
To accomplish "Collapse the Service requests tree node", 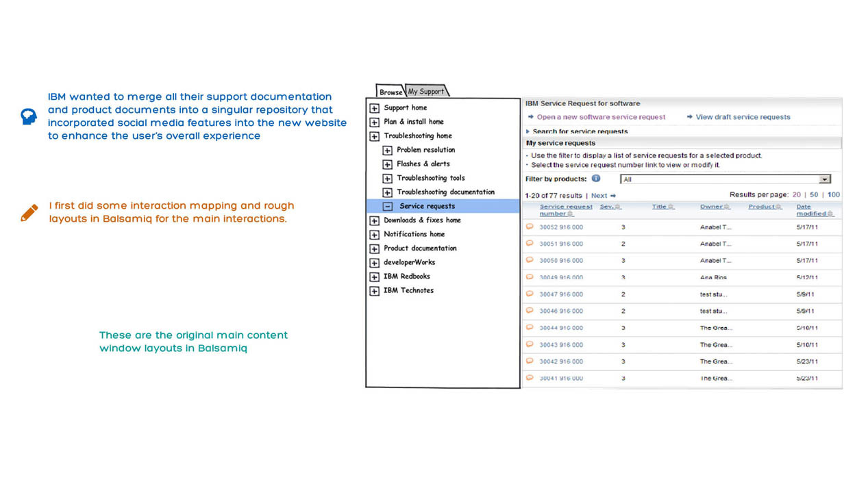I will tap(387, 206).
